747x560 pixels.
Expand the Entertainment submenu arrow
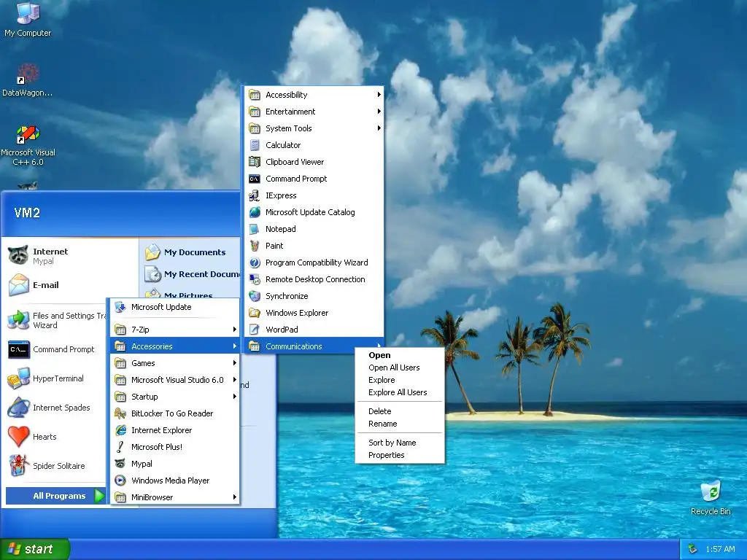379,112
